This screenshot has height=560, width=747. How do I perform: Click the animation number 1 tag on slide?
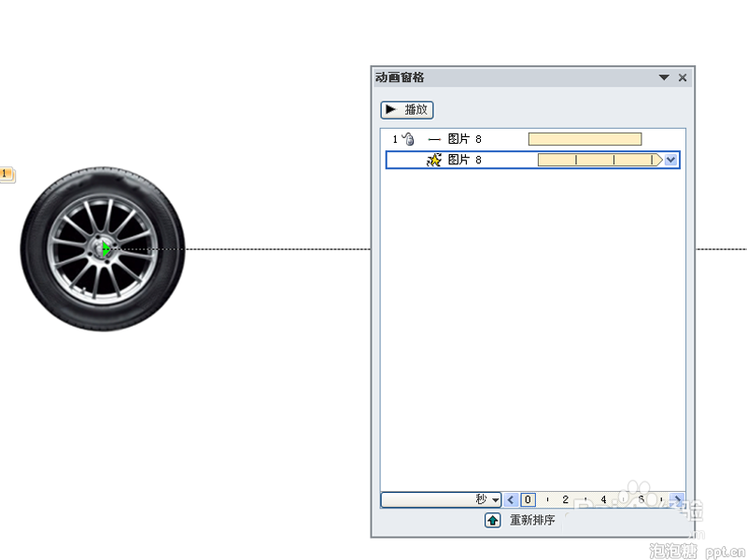point(6,174)
